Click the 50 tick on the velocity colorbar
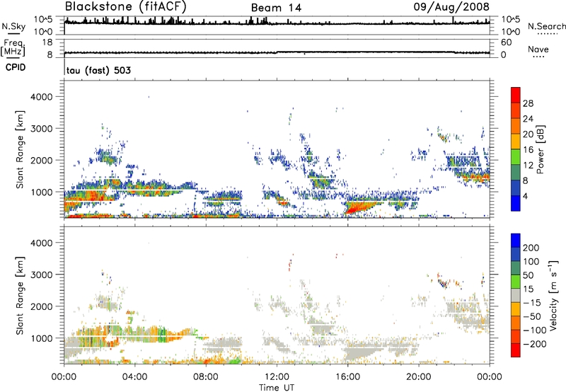The height and width of the screenshot is (392, 566). coord(528,275)
